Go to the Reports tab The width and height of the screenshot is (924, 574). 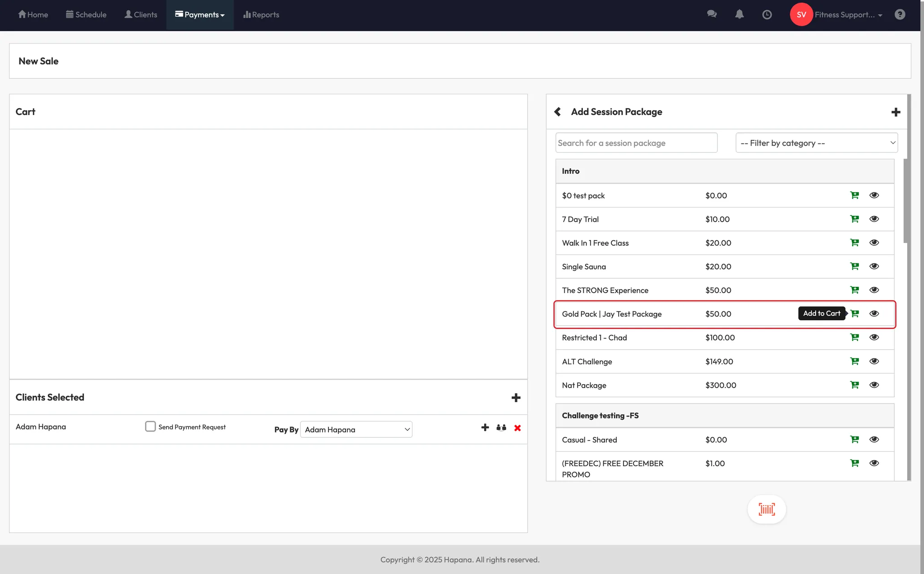tap(261, 15)
